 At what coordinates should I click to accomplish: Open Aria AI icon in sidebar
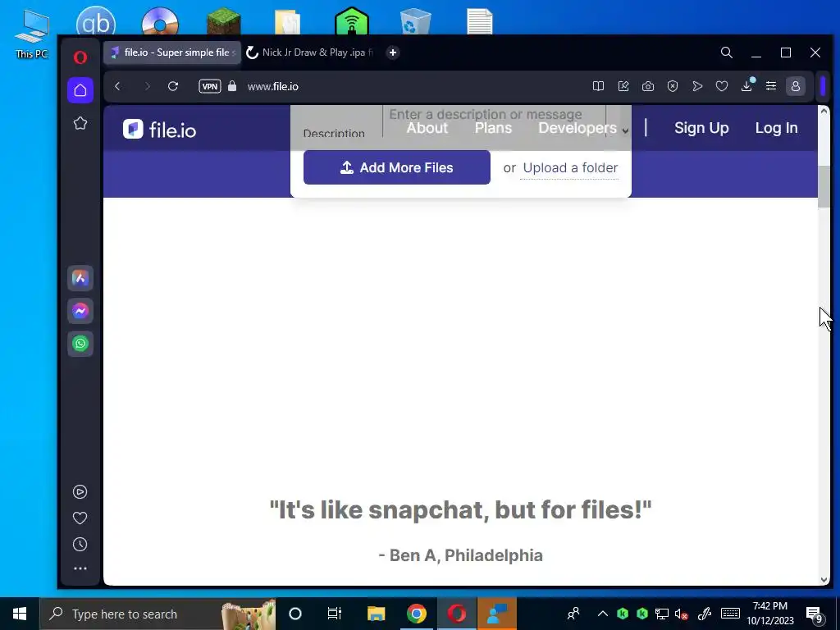tap(80, 278)
